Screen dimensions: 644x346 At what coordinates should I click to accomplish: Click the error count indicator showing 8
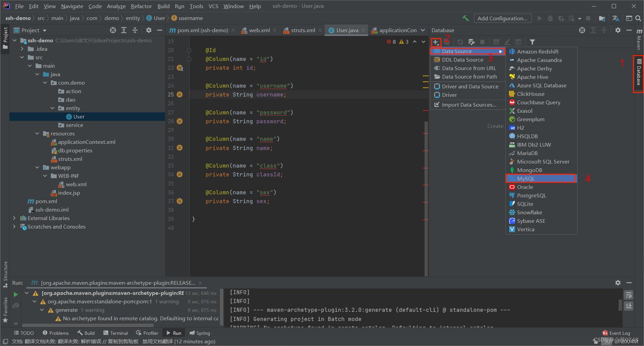point(391,42)
